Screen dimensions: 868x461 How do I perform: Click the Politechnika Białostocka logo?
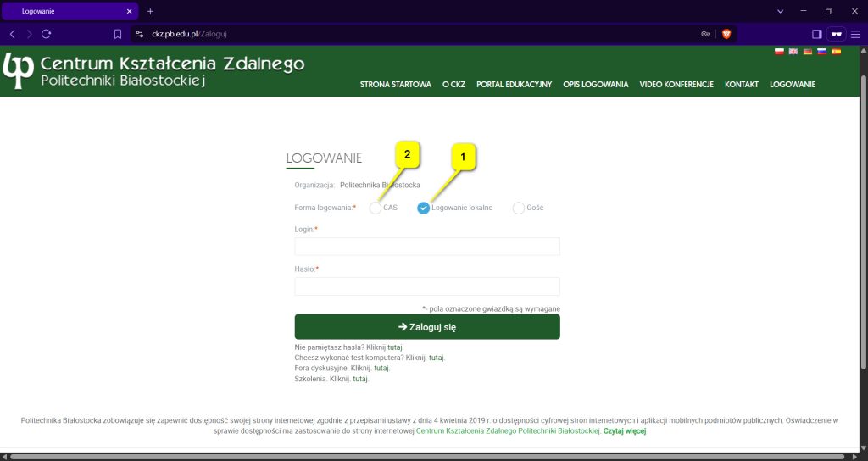pyautogui.click(x=19, y=70)
